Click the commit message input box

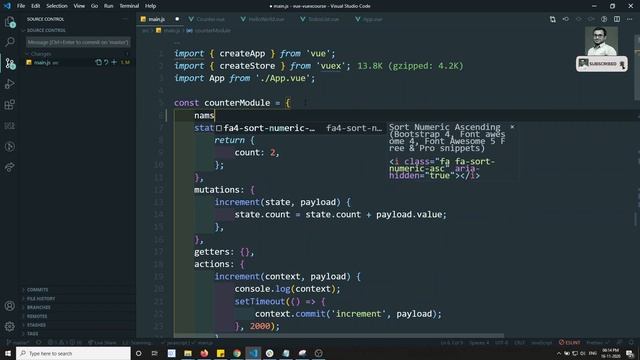pos(78,42)
